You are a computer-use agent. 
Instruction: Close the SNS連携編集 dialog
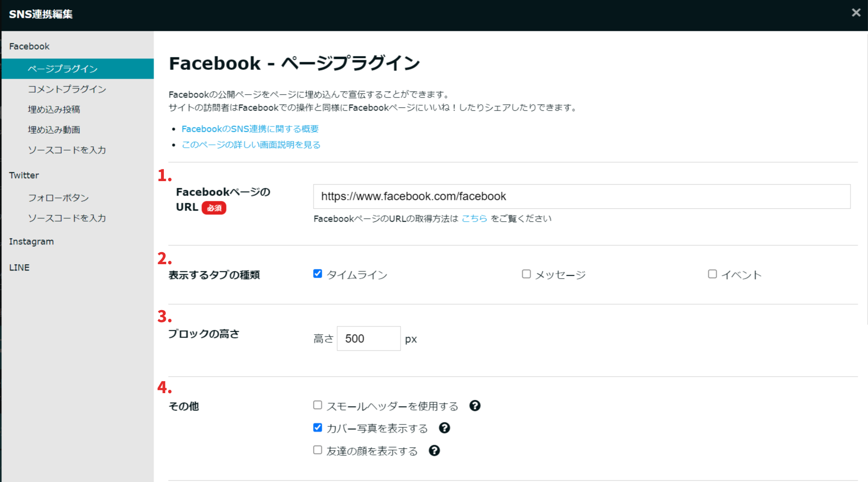[855, 13]
